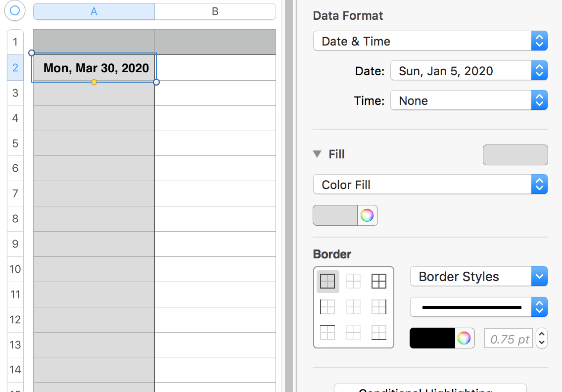Click the black border color swatch
Viewport: 562px width, 392px height.
coord(432,338)
